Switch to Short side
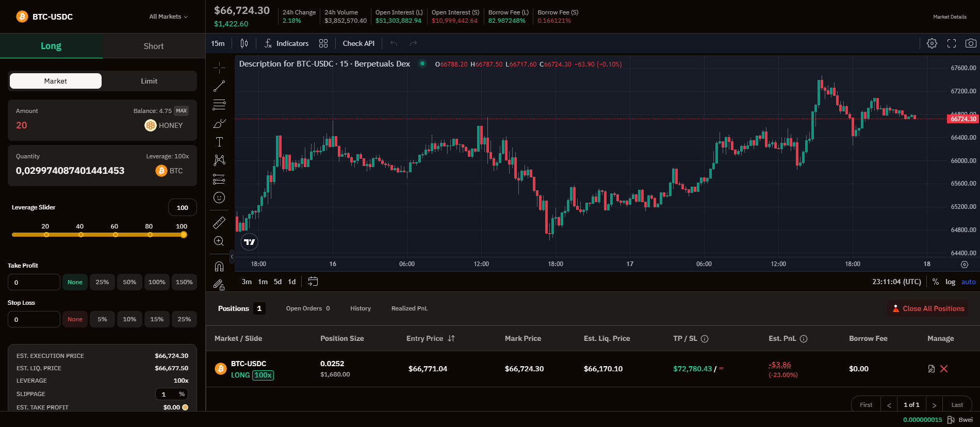980x427 pixels. 154,46
